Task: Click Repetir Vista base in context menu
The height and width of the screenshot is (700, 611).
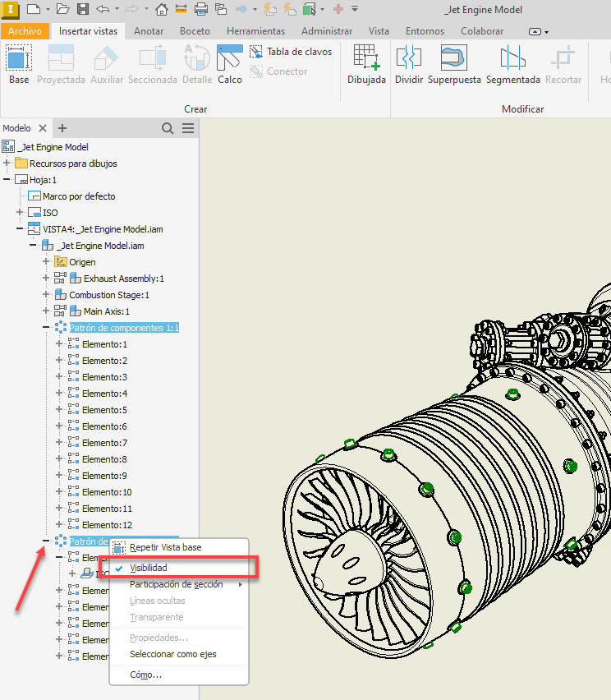Action: [165, 547]
